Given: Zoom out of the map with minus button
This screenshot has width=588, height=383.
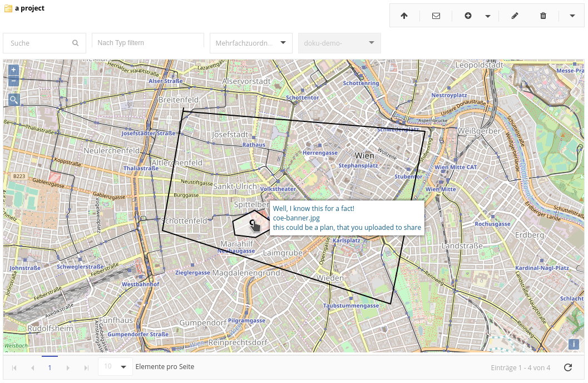Looking at the screenshot, I should [14, 81].
